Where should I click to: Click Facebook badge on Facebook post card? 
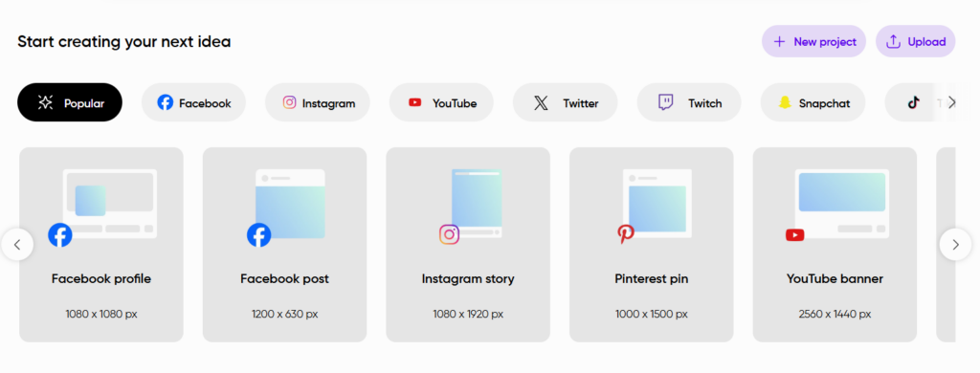pos(258,235)
